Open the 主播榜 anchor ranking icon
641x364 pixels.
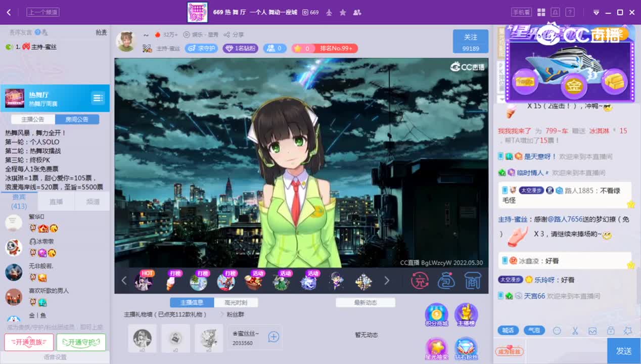[x=466, y=314]
